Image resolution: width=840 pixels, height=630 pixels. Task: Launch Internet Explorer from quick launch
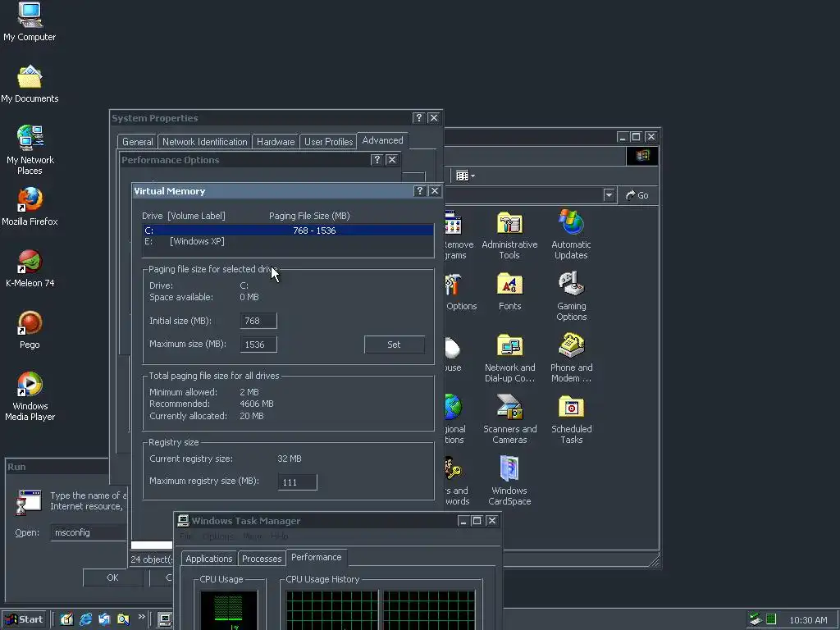click(x=85, y=619)
